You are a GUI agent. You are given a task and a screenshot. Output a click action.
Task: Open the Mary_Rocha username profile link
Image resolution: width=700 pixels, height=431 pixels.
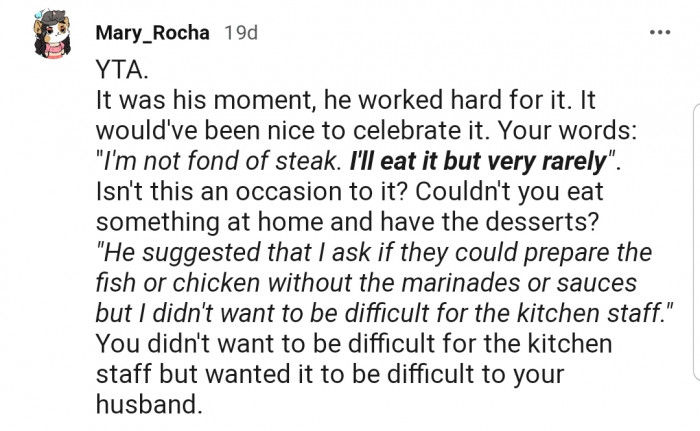pos(152,32)
